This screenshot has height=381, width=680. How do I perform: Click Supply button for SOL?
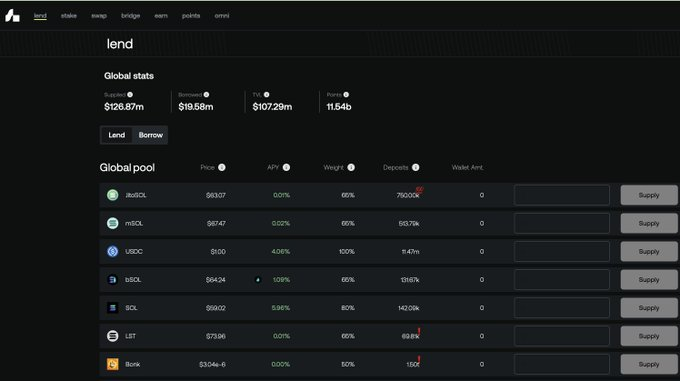click(x=649, y=308)
